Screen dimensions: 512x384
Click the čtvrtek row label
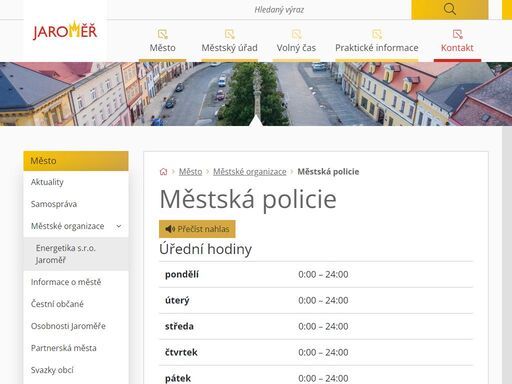pyautogui.click(x=181, y=352)
